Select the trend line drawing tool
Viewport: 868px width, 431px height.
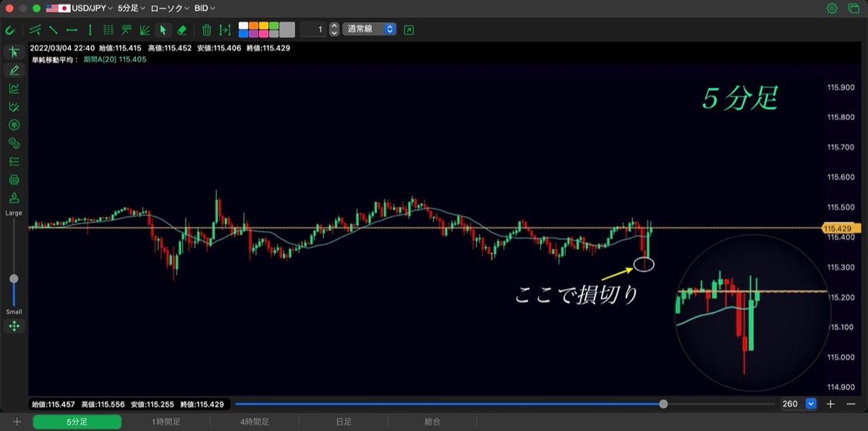coord(54,30)
